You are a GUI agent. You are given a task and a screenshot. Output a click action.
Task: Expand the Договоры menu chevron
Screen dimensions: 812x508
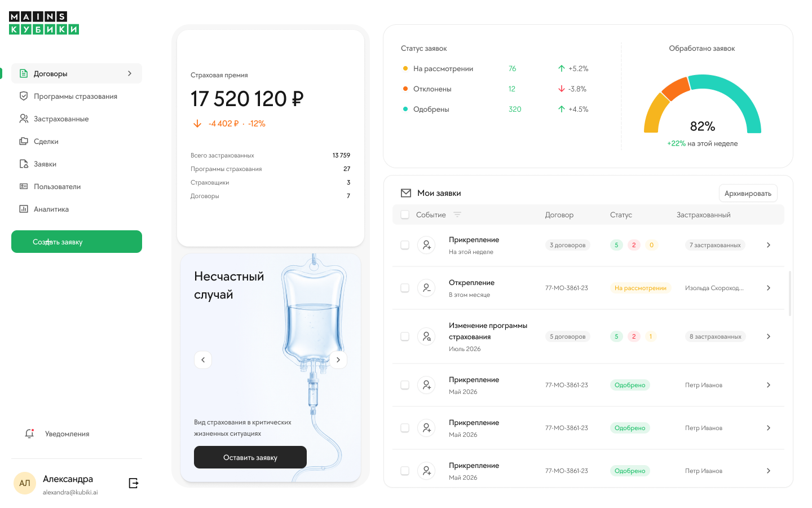[130, 73]
